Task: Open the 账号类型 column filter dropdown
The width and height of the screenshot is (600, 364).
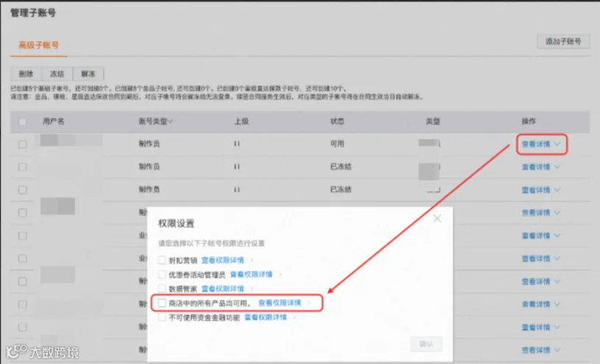Action: 171,121
